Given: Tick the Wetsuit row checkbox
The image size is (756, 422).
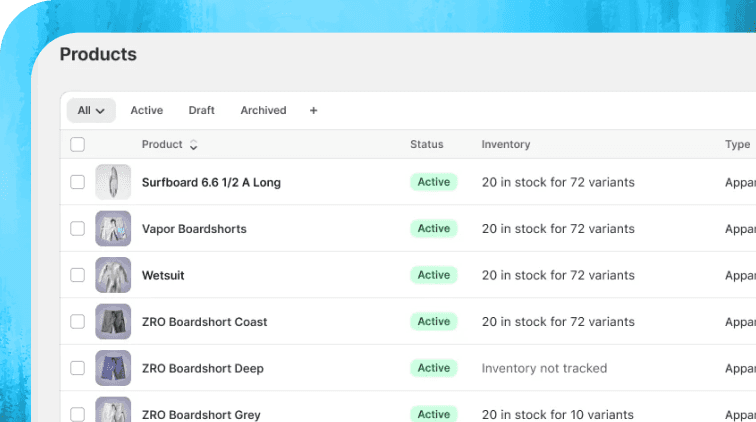Looking at the screenshot, I should pos(78,275).
